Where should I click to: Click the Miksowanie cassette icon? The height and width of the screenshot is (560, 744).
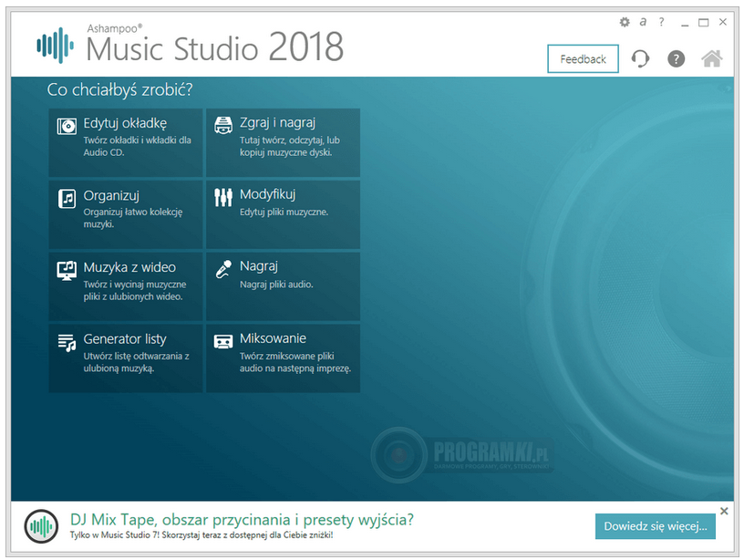[223, 341]
